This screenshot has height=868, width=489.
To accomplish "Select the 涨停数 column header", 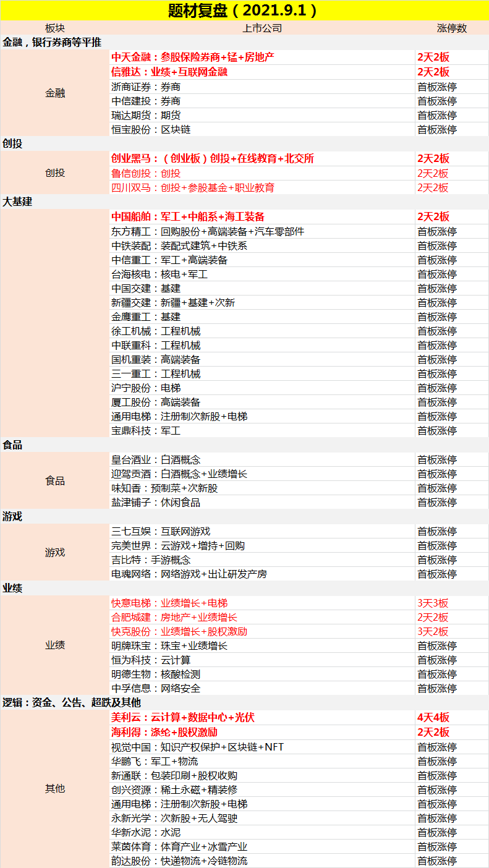I will [452, 28].
